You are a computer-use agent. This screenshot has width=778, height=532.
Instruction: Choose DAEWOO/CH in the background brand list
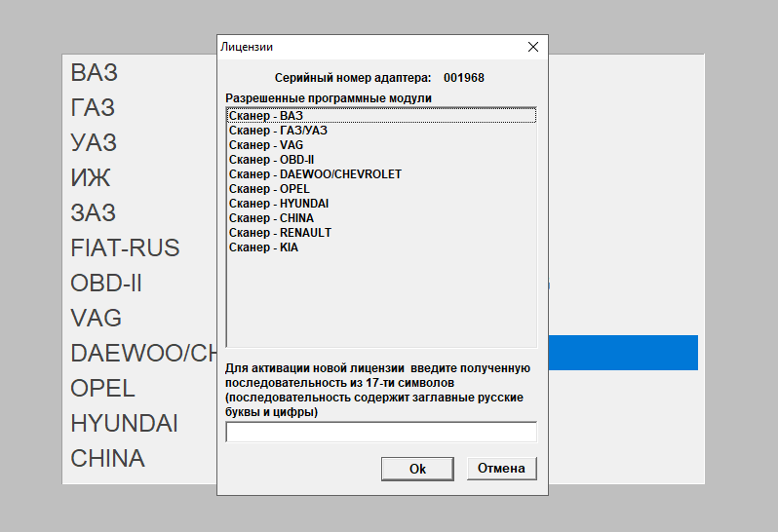click(x=143, y=353)
